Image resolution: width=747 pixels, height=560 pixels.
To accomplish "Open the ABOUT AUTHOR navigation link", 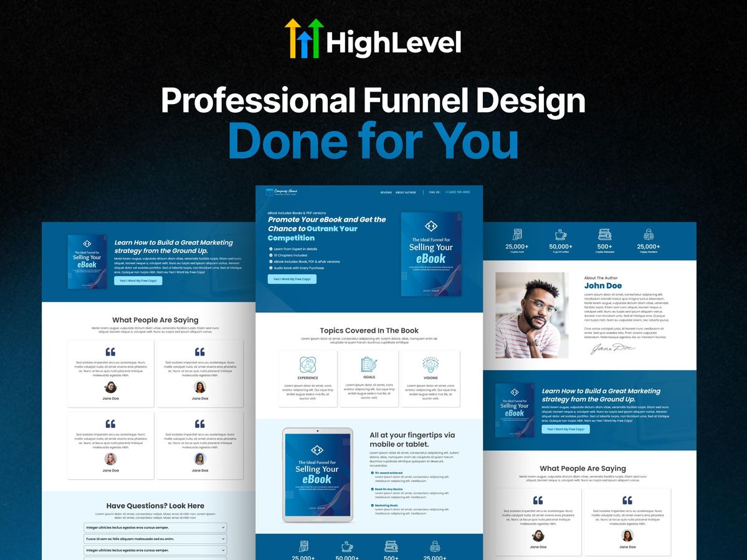I will click(x=406, y=192).
